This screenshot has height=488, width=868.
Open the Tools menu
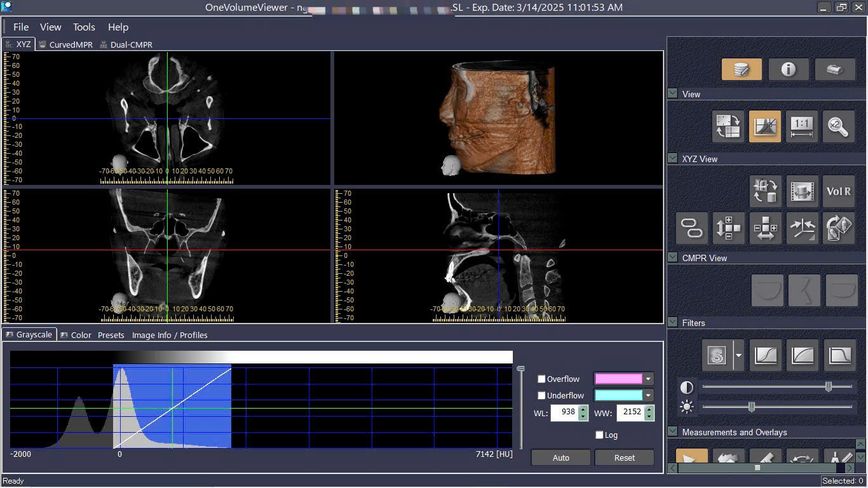click(84, 27)
